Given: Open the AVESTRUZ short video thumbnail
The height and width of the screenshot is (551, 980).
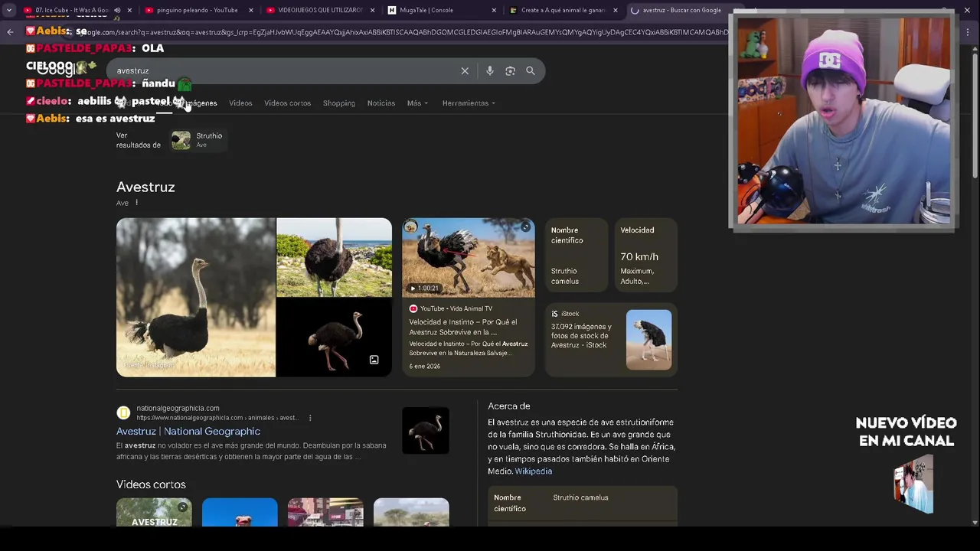Looking at the screenshot, I should click(154, 512).
